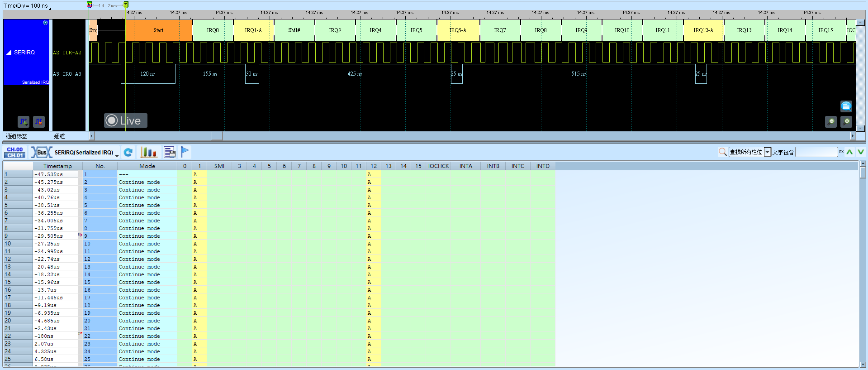The image size is (868, 370).
Task: Open the Time/Div dropdown arrow
Action: coord(50,8)
